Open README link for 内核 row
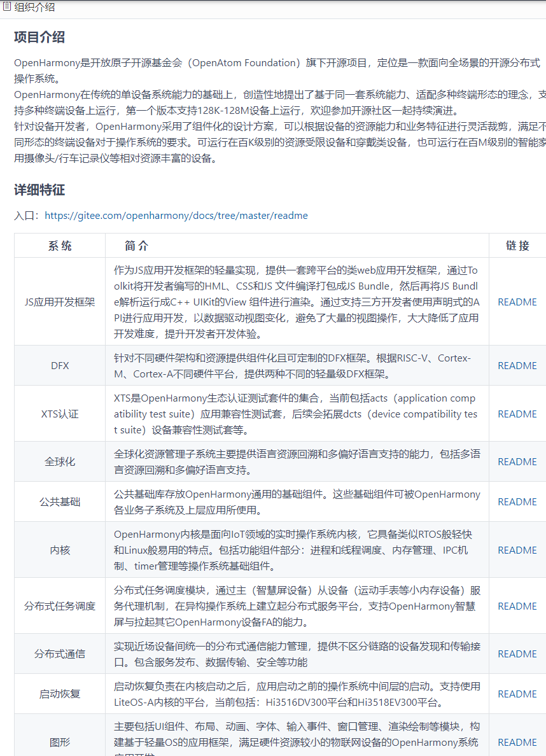 517,550
